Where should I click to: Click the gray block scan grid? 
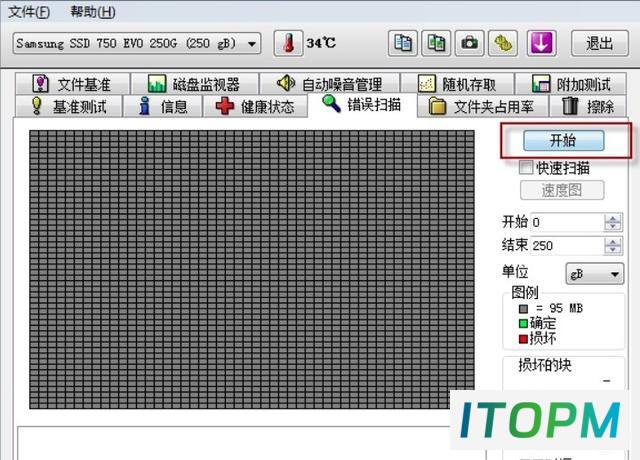252,269
